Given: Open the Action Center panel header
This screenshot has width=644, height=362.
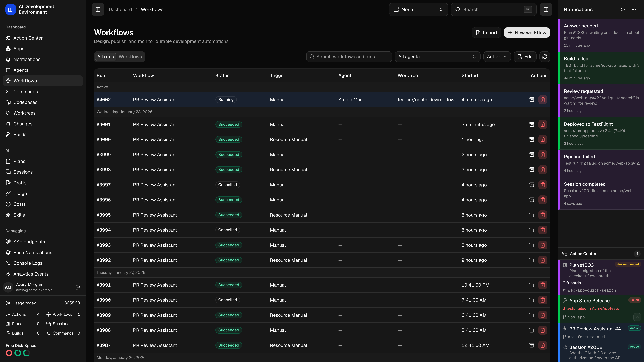Looking at the screenshot, I should click(601, 254).
